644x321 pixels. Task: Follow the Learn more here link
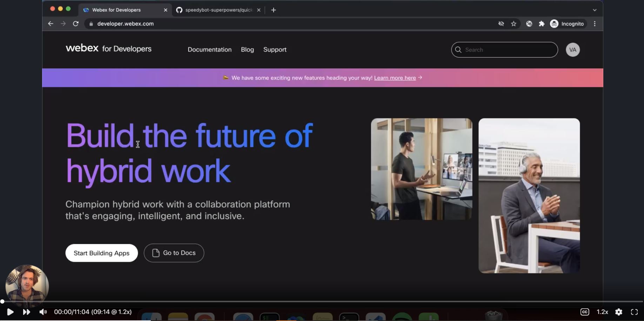395,78
